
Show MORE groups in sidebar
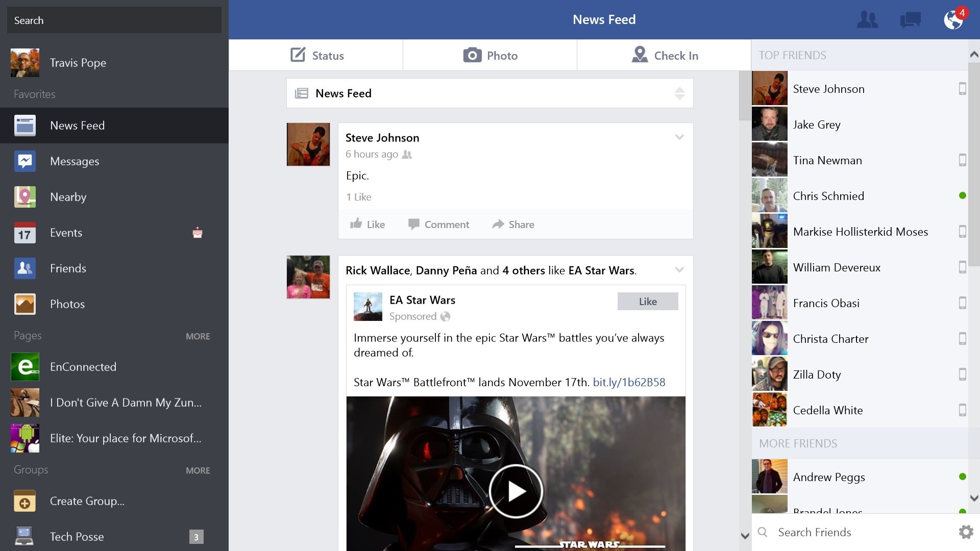tap(198, 470)
